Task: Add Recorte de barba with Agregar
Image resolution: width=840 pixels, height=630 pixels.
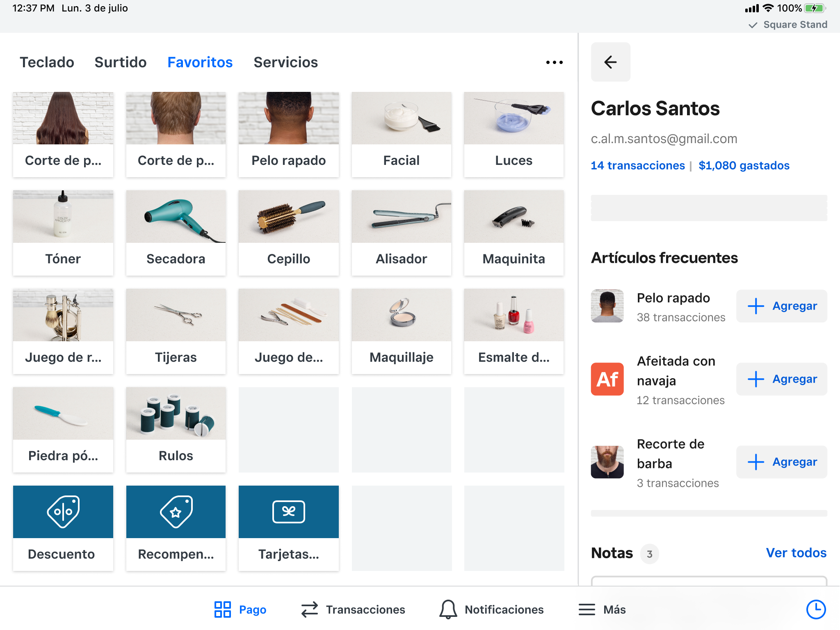Action: pos(781,462)
